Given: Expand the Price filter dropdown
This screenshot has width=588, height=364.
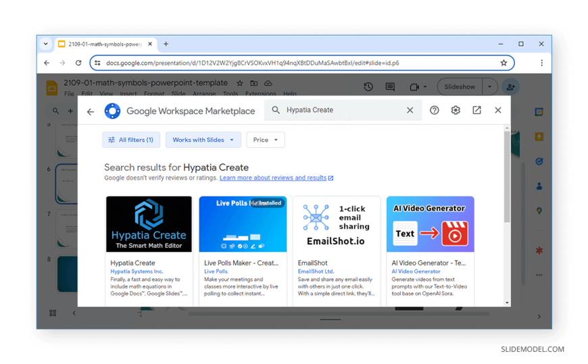Looking at the screenshot, I should 266,140.
